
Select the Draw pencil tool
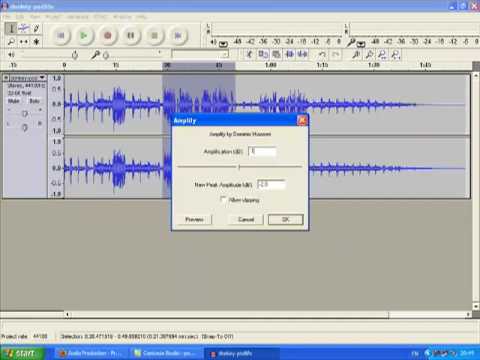tap(36, 28)
